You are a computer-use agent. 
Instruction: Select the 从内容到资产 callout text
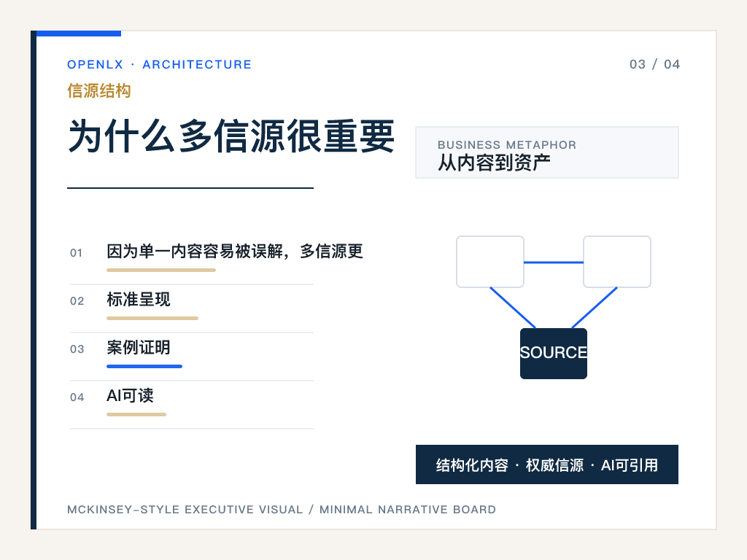(494, 163)
